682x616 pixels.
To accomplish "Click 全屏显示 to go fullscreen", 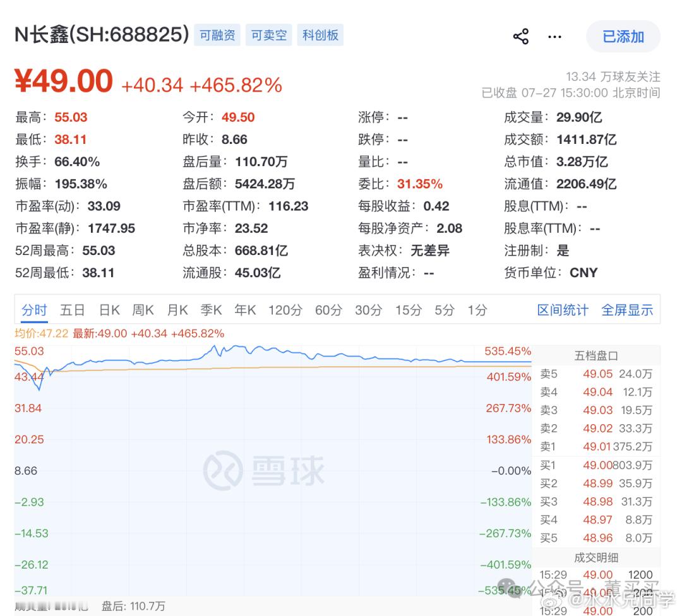I will coord(627,310).
